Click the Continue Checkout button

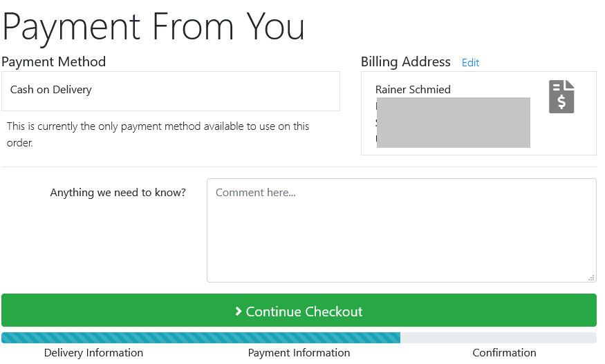299,310
